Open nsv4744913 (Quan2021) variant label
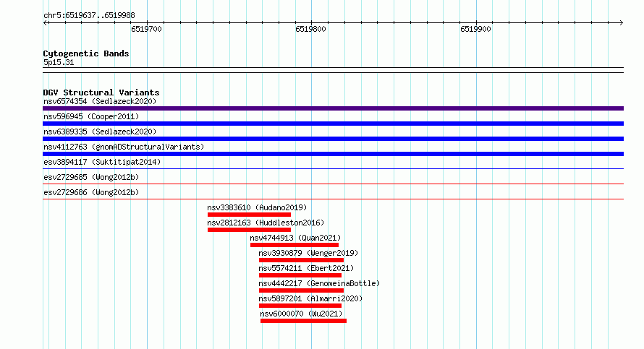Image resolution: width=644 pixels, height=349 pixels. (295, 238)
